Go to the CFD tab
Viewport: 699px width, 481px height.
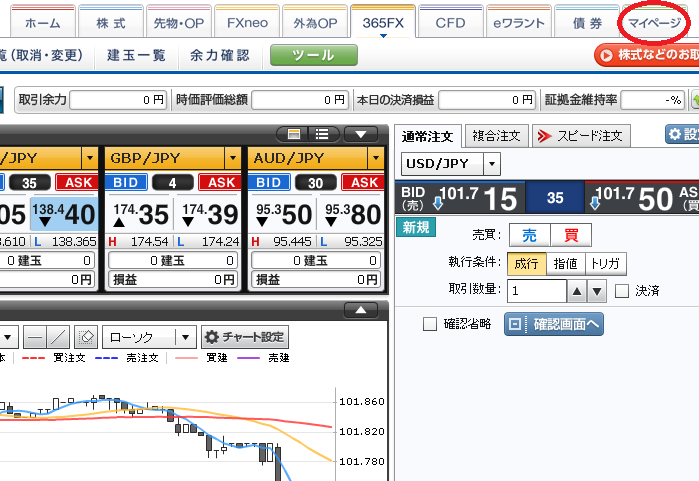point(451,22)
